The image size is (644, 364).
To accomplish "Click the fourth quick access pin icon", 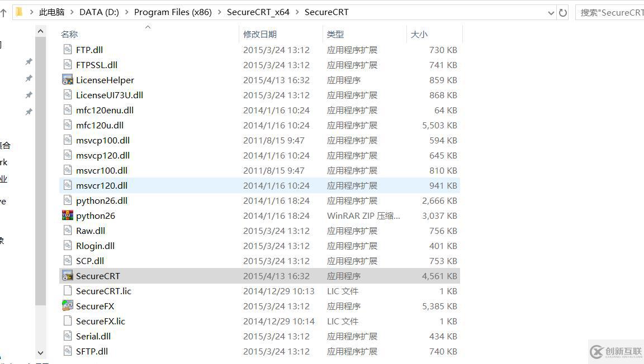I will click(29, 112).
